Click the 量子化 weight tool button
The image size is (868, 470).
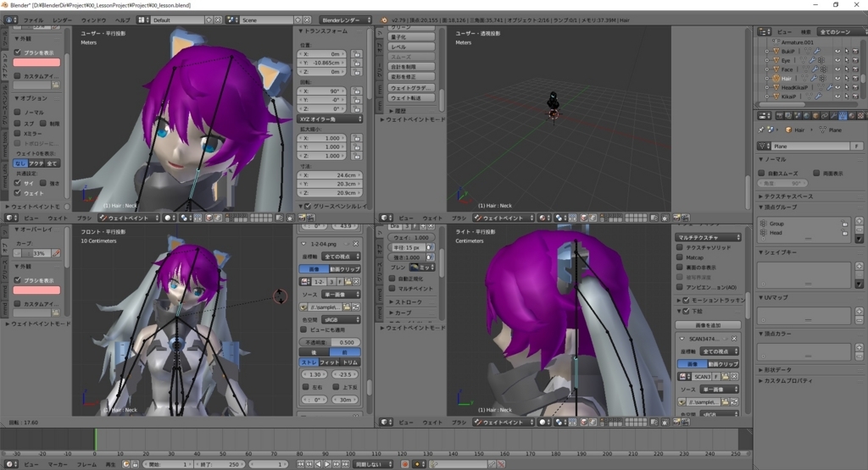411,37
